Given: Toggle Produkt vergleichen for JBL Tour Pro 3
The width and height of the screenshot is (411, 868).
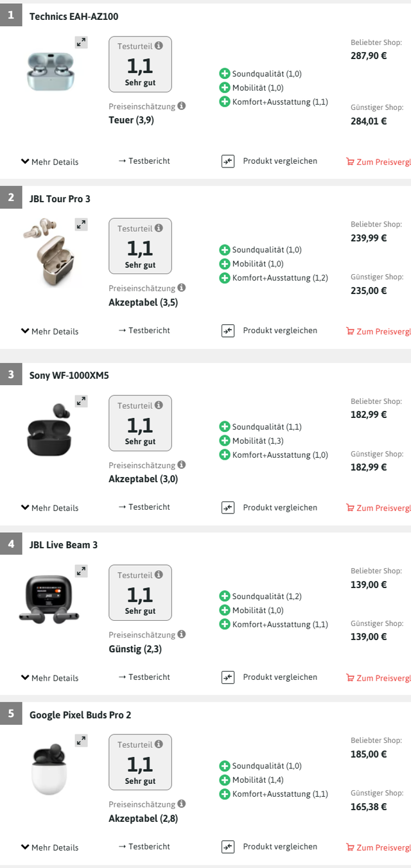Looking at the screenshot, I should click(228, 331).
